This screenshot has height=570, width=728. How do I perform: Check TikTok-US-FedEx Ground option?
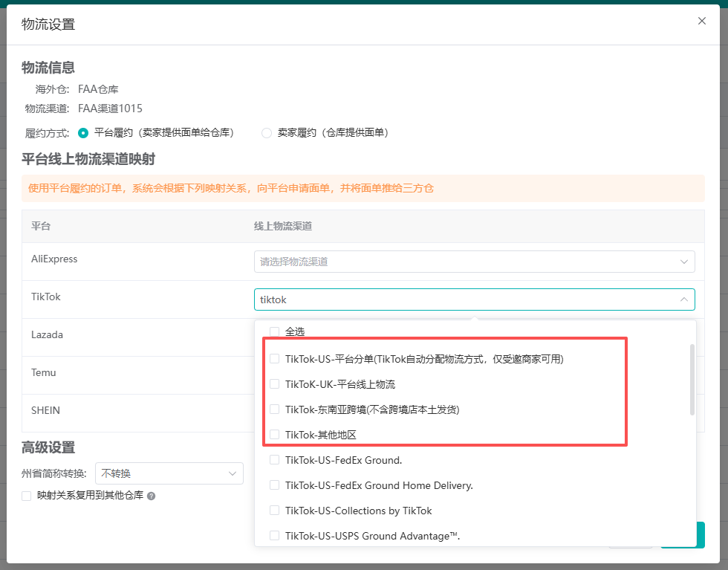click(x=274, y=460)
